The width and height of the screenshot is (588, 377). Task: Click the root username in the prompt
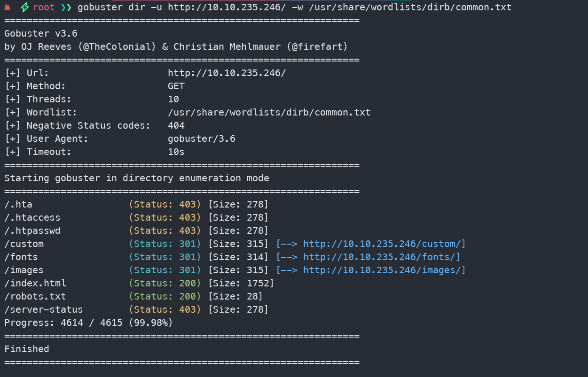tap(44, 8)
